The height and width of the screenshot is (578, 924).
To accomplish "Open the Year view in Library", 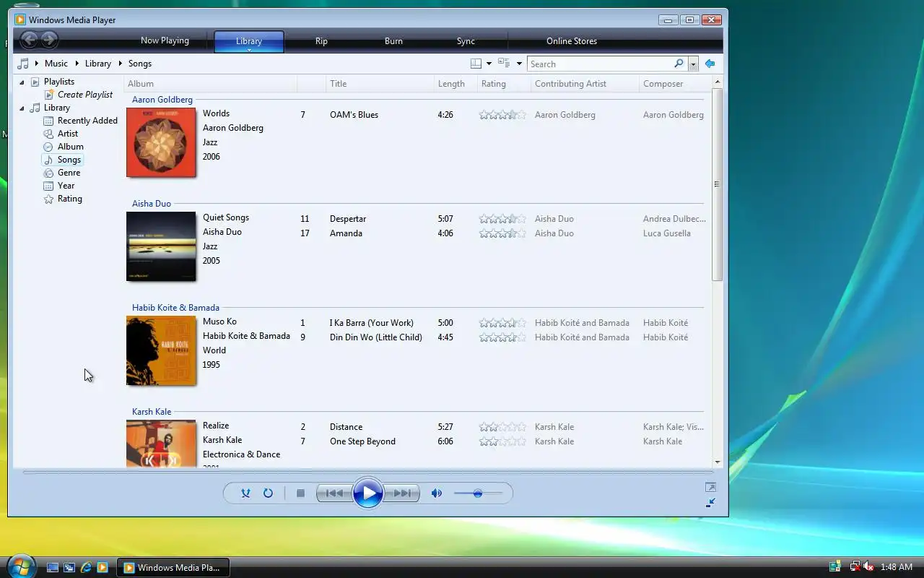I will click(x=66, y=186).
